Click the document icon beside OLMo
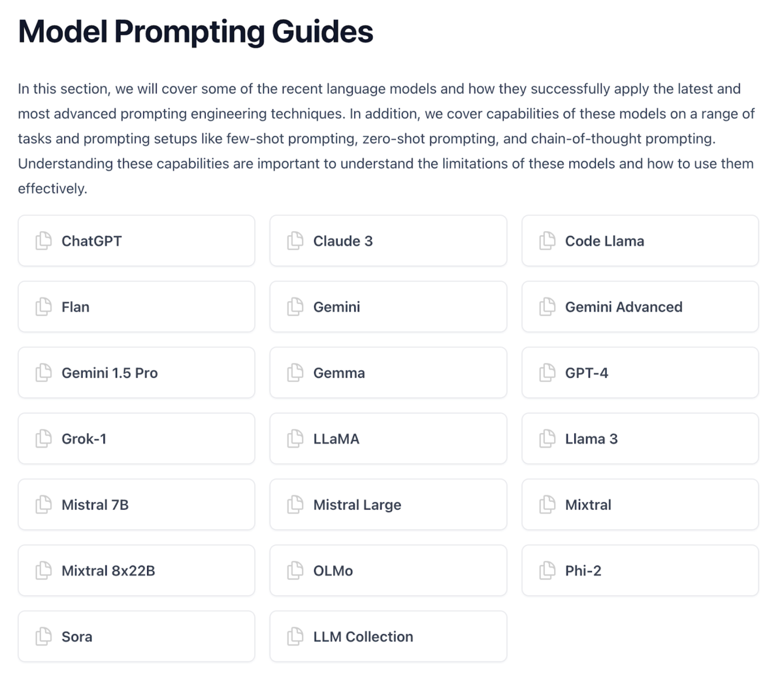Viewport: 784px width, 688px height. [x=295, y=570]
